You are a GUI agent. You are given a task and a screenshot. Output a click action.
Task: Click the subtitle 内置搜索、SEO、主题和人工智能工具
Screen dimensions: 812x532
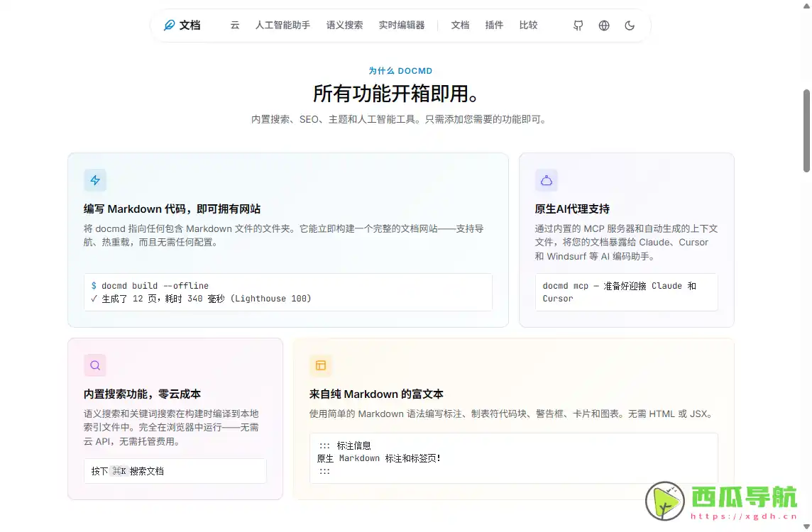click(399, 120)
